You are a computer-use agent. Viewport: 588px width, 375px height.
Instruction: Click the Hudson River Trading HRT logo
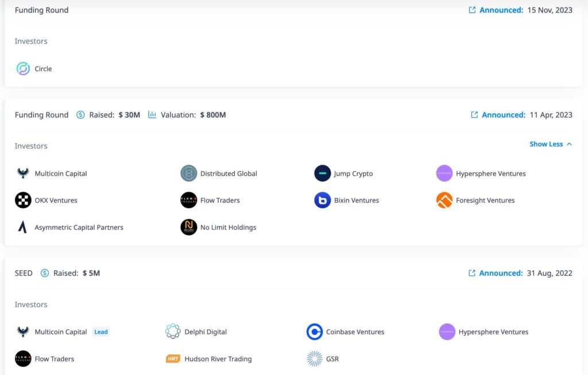(x=173, y=359)
